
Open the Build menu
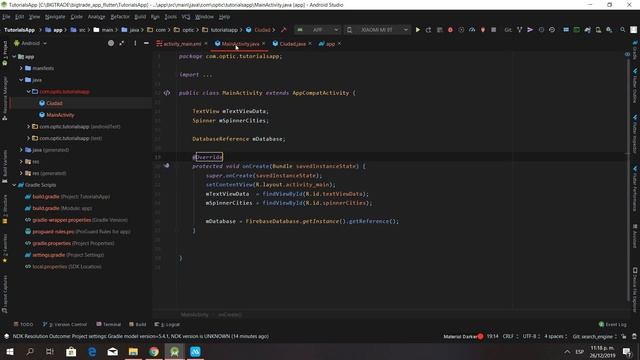click(x=140, y=17)
